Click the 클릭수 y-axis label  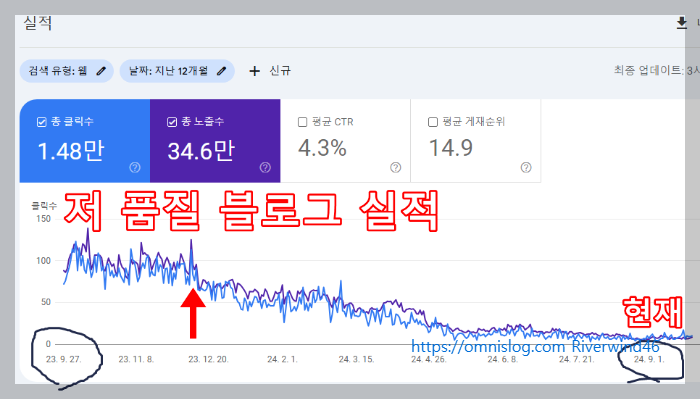click(44, 206)
